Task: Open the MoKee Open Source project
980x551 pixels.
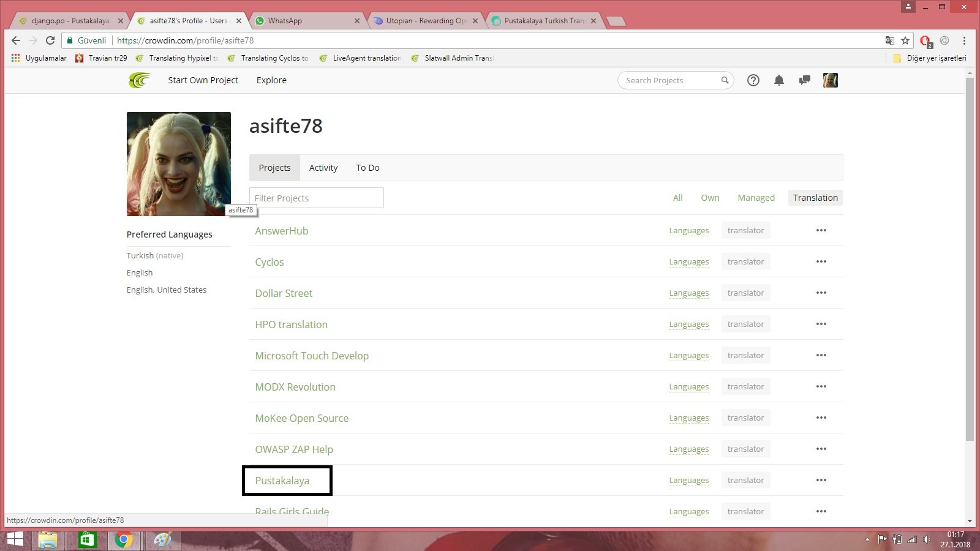Action: [302, 418]
